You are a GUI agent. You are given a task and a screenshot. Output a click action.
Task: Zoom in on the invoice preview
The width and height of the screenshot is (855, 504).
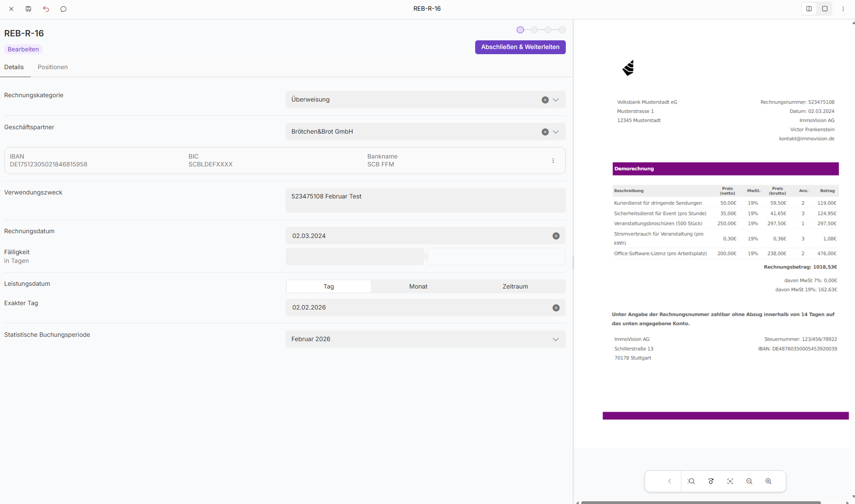[768, 481]
